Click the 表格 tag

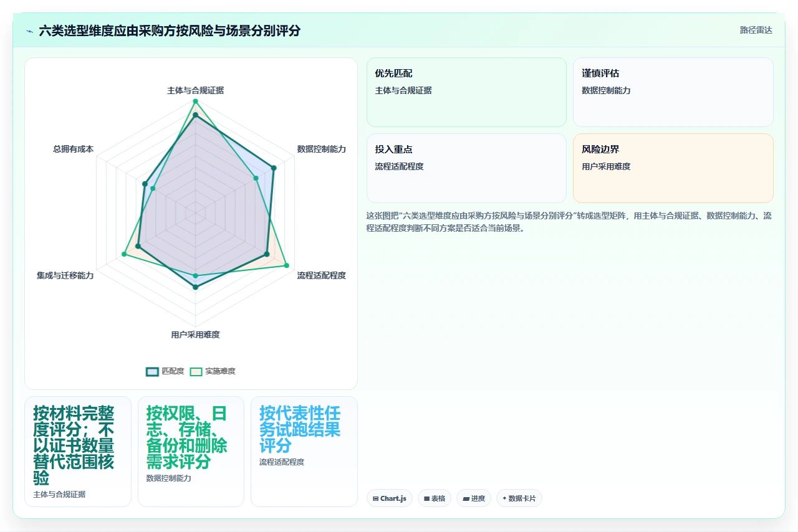click(x=435, y=498)
